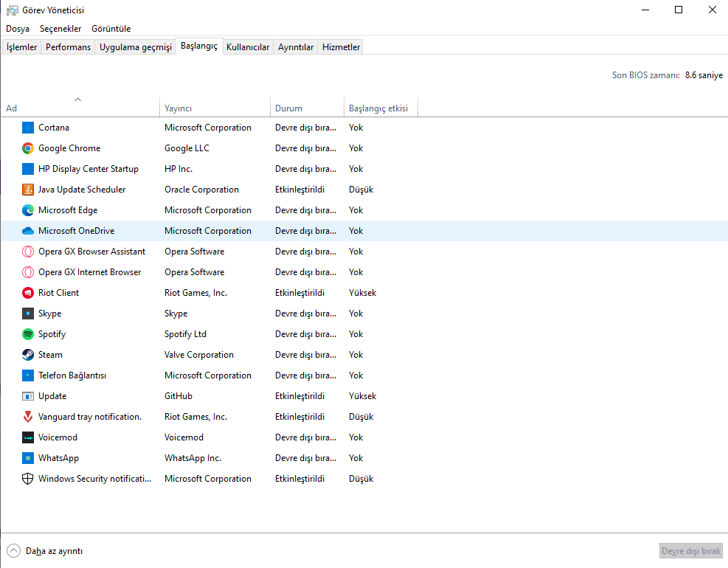The height and width of the screenshot is (568, 728).
Task: Select the Başlangıç tab
Action: coord(199,46)
